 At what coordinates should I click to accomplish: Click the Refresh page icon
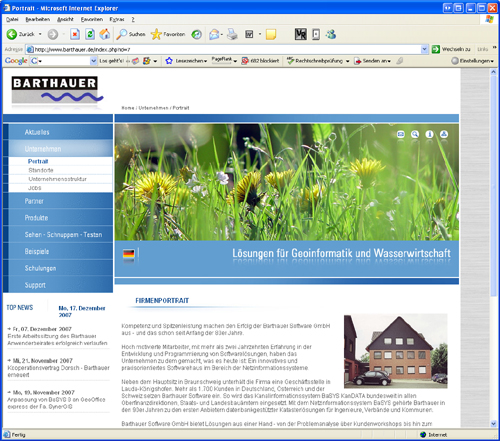[x=90, y=34]
